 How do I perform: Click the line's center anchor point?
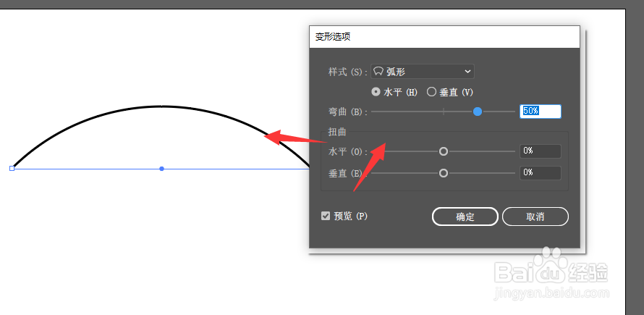click(162, 169)
